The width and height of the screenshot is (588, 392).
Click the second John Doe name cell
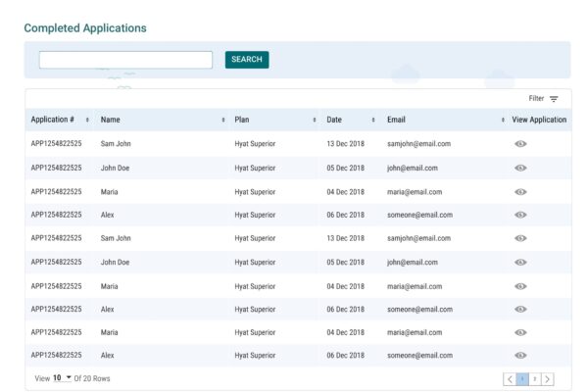click(115, 263)
